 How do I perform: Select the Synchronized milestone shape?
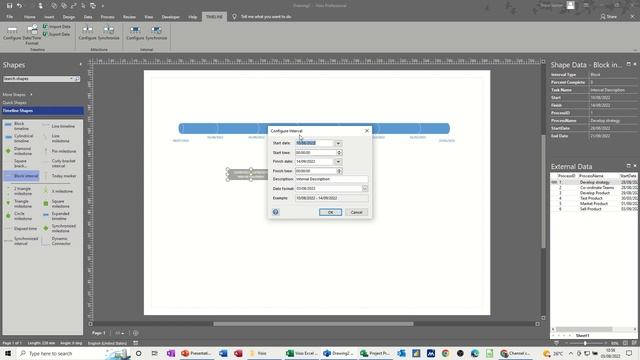(60, 228)
